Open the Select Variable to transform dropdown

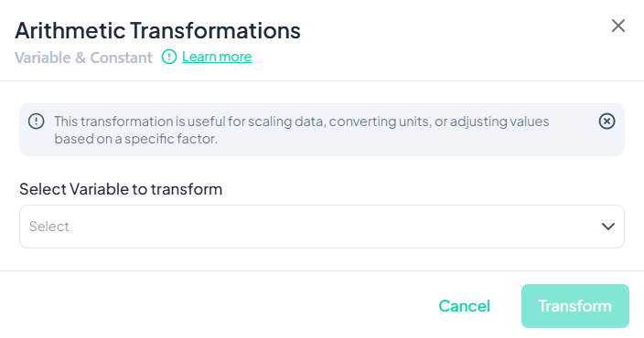point(322,227)
